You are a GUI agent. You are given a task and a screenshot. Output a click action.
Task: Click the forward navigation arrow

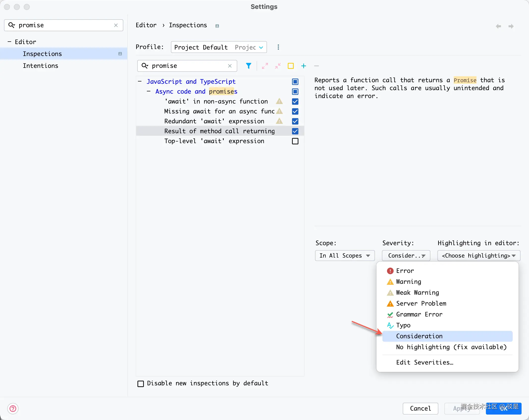coord(511,26)
